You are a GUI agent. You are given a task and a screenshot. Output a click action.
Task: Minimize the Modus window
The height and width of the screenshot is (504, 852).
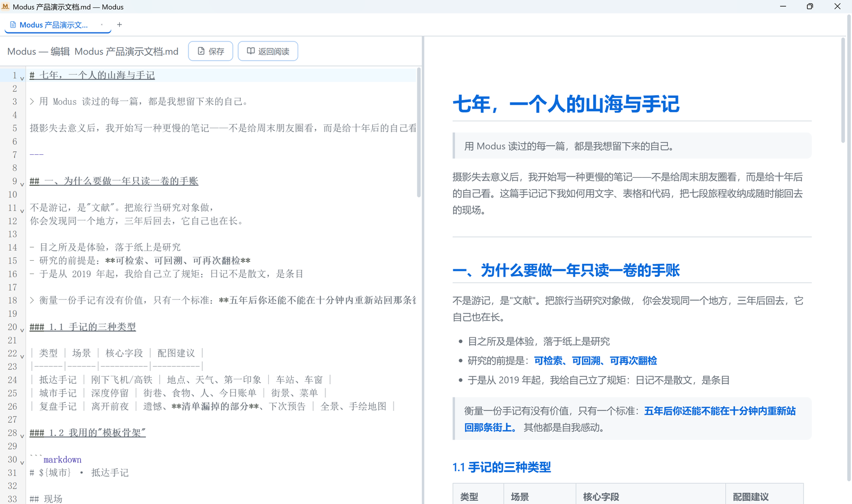[x=783, y=6]
